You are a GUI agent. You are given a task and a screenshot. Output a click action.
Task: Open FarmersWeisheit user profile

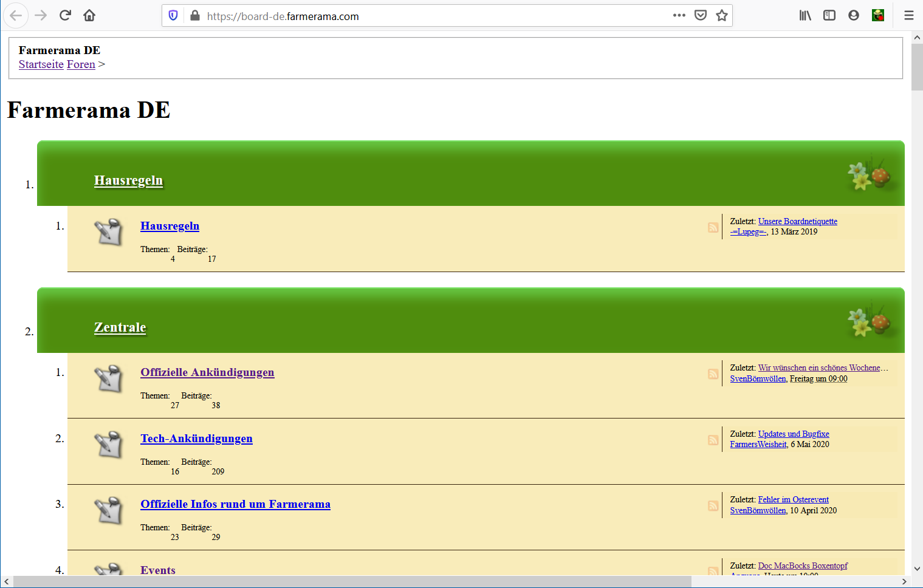pos(758,444)
